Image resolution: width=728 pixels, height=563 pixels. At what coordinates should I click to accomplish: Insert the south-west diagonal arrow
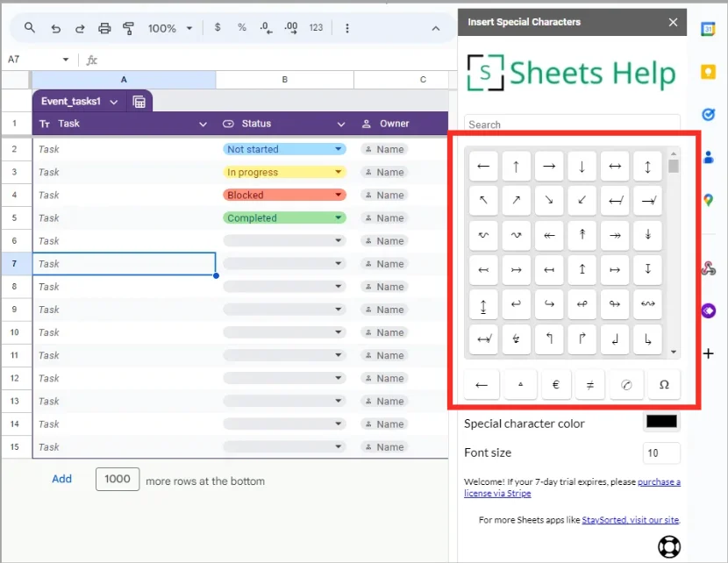pyautogui.click(x=582, y=200)
